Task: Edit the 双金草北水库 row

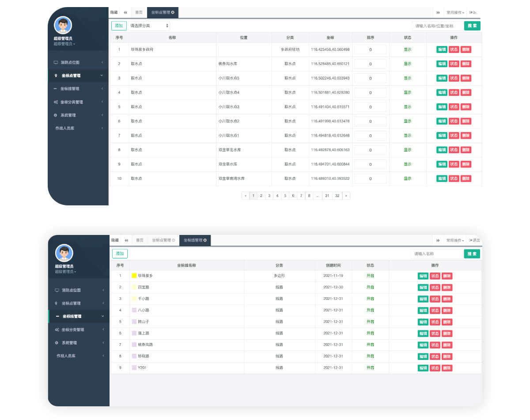Action: (442, 150)
